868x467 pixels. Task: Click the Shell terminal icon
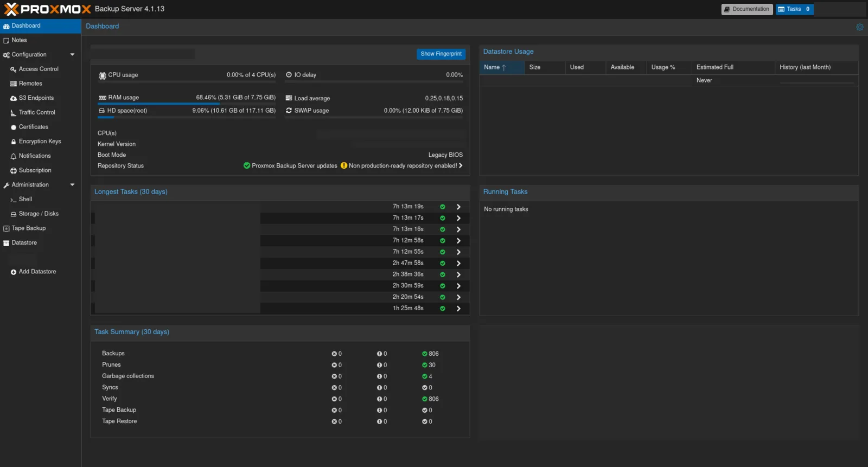click(14, 200)
